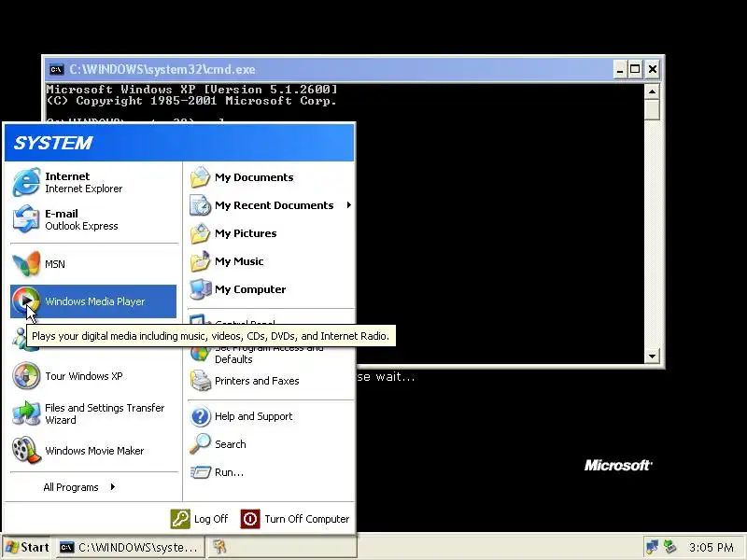Click the Log Off key icon
The height and width of the screenshot is (560, 747).
tap(180, 519)
